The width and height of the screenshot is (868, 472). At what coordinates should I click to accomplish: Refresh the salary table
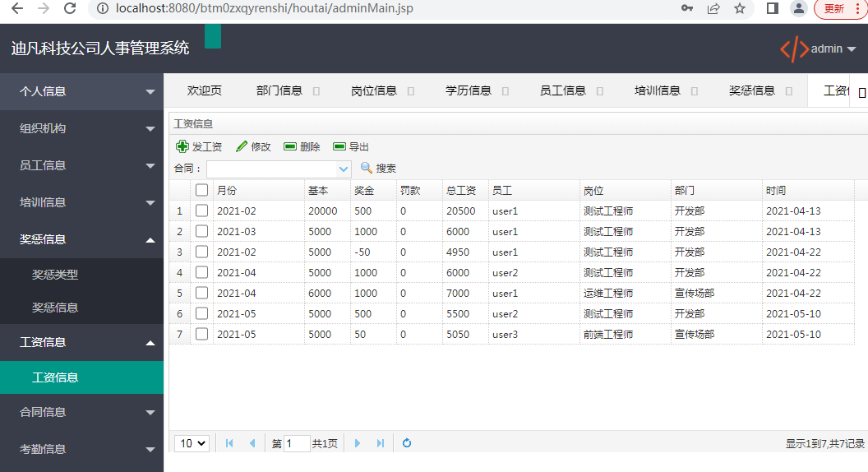pos(407,443)
